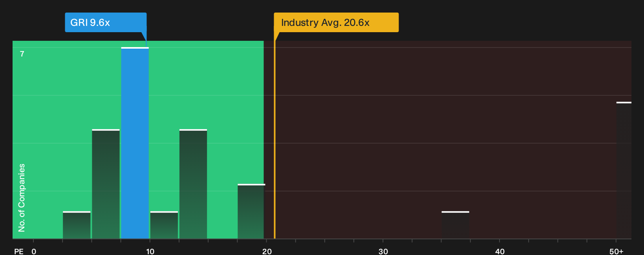Click the 'PE' axis label

[19, 251]
